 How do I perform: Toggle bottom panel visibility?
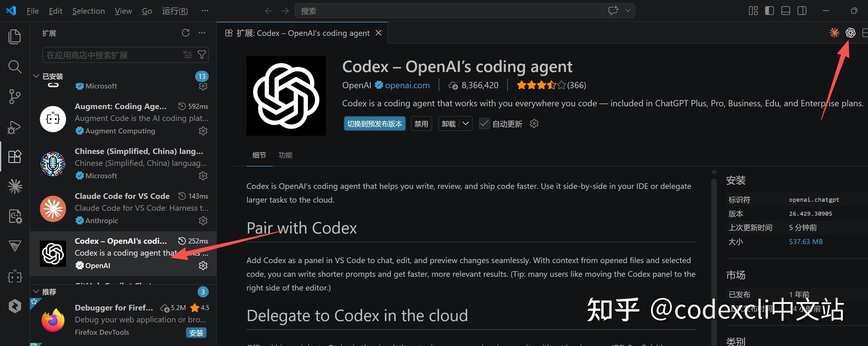[785, 11]
